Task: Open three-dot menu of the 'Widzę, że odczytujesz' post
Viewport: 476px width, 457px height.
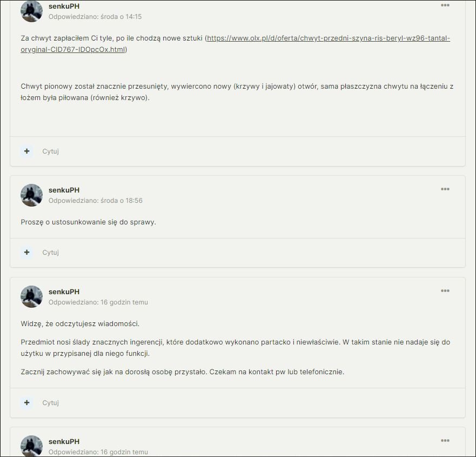Action: tap(445, 291)
